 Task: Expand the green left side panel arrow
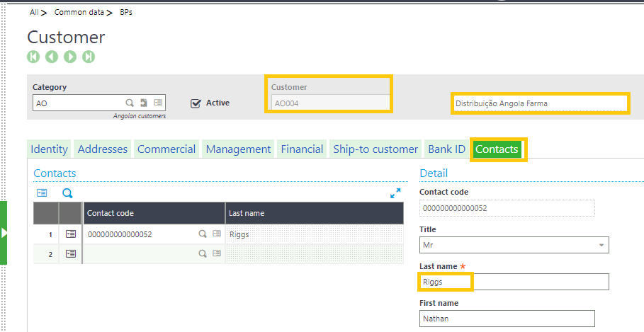click(4, 233)
